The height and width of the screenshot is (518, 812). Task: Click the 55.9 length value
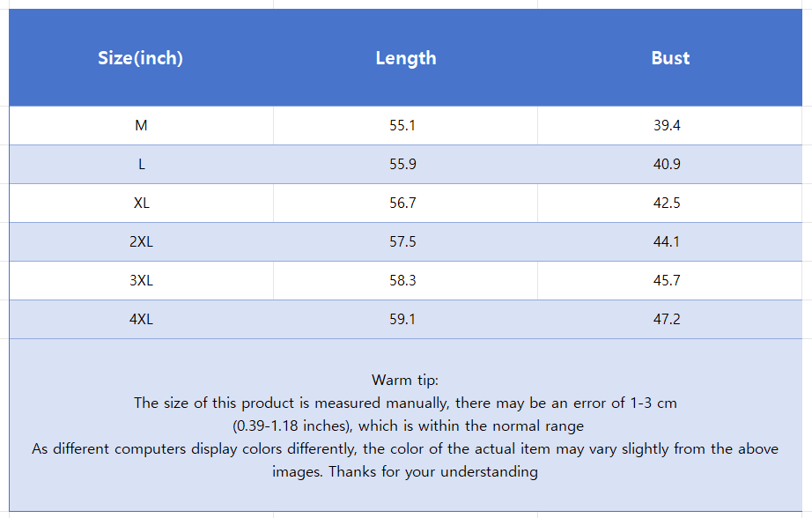click(402, 165)
